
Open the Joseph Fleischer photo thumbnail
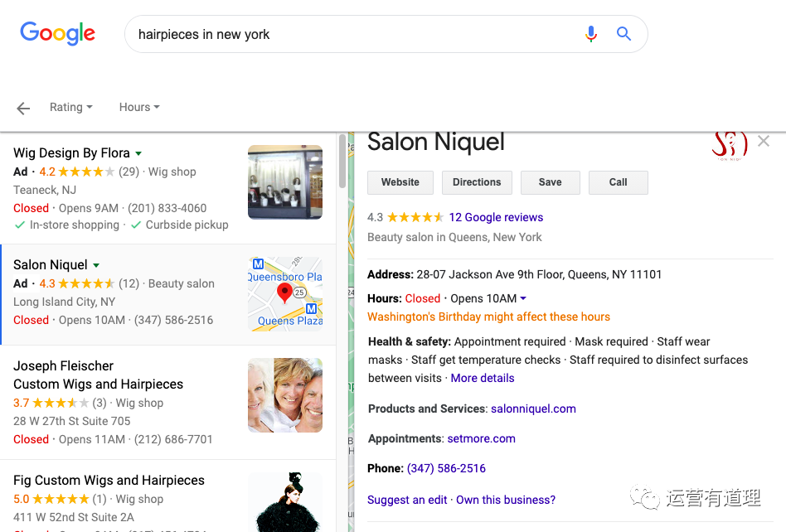[x=285, y=395]
